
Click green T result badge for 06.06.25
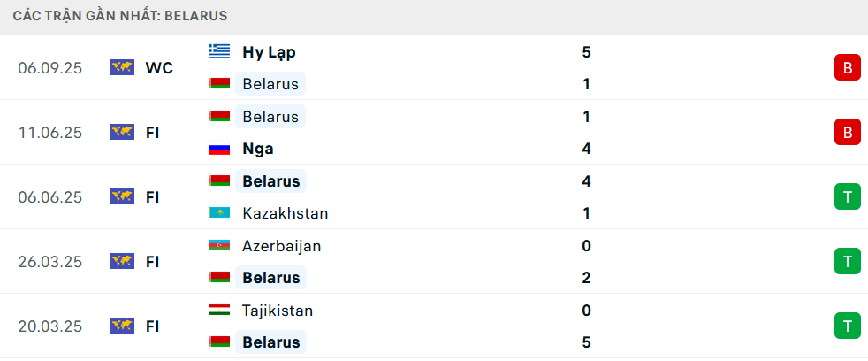(847, 197)
